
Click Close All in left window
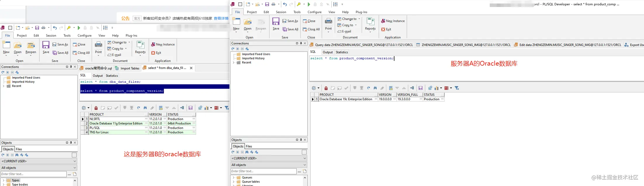point(81,53)
